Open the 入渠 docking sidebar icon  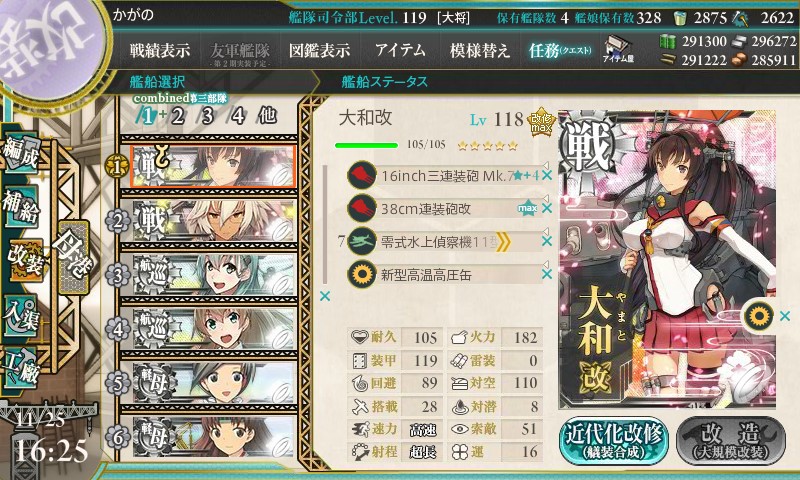tap(21, 316)
